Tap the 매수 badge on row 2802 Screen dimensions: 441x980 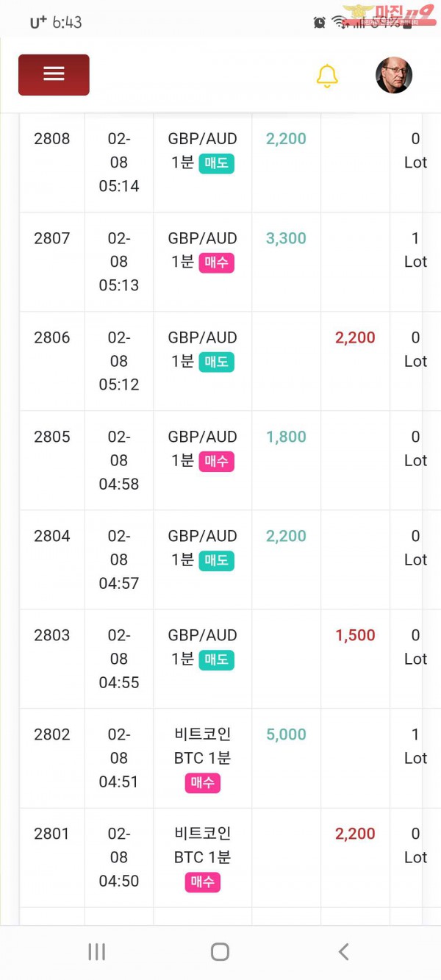202,783
